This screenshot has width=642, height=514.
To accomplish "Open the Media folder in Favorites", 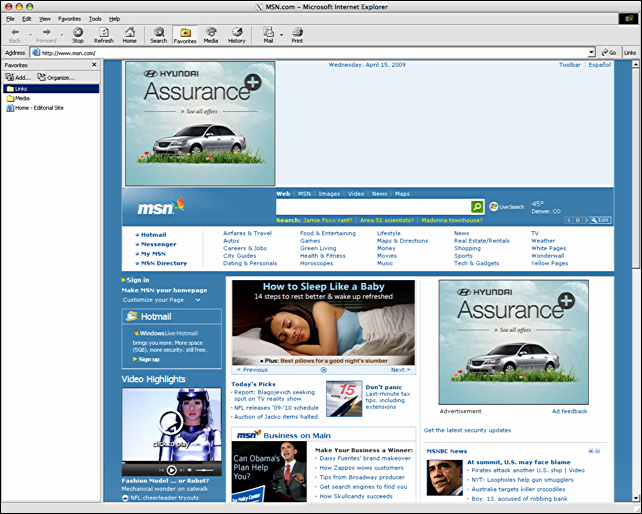I will point(18,98).
